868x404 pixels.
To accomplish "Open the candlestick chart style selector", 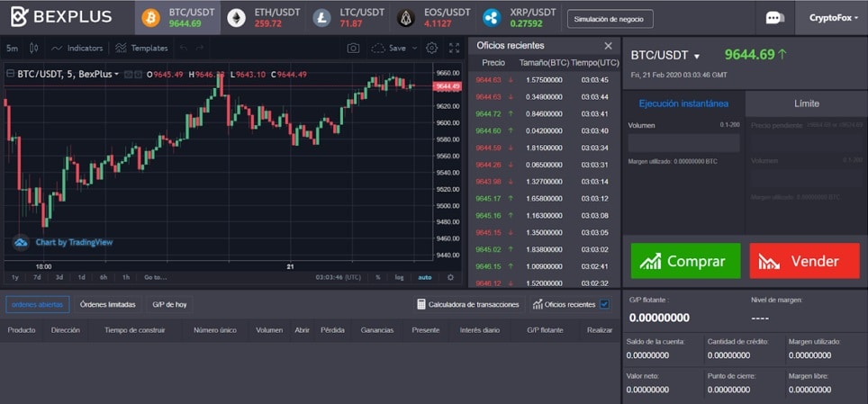I will (34, 48).
